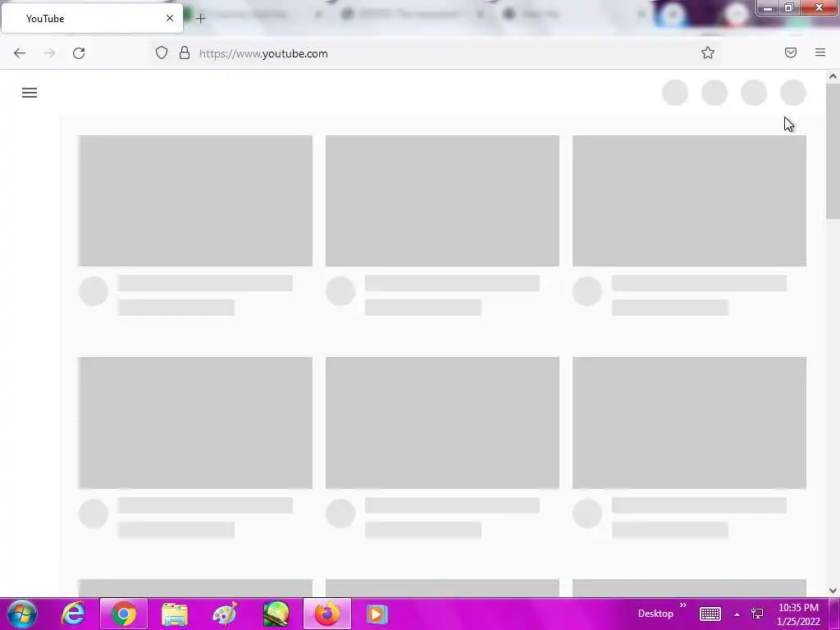Reload the page with the refresh icon
The height and width of the screenshot is (630, 840).
pos(79,53)
